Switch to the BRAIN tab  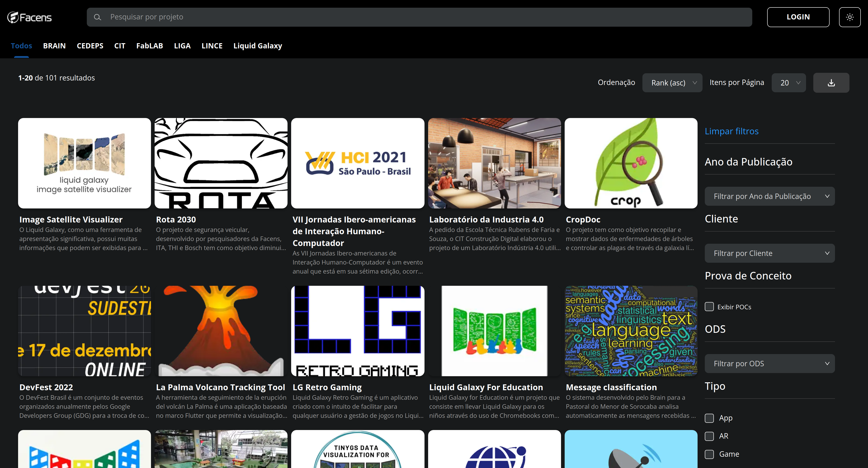pyautogui.click(x=54, y=46)
